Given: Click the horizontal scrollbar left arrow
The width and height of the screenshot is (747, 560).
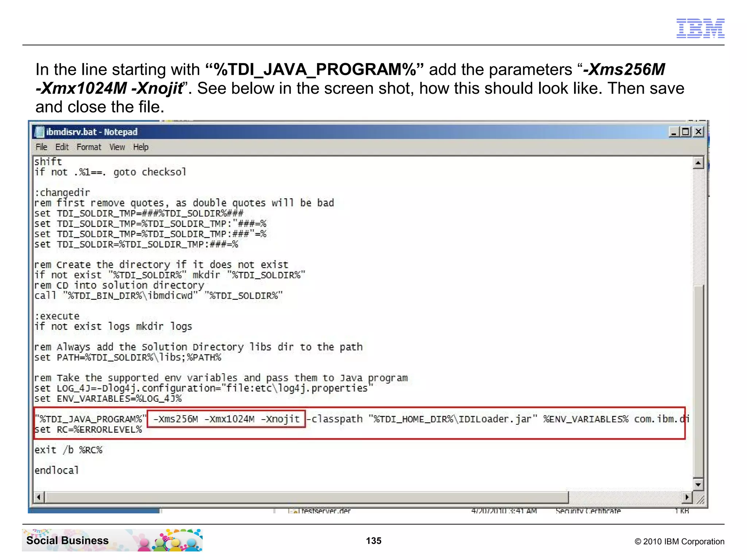Looking at the screenshot, I should point(39,497).
